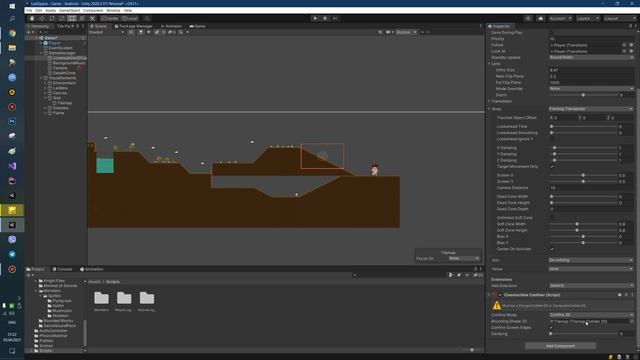Toggle Target Movement Only checkbox
640x360 pixels.
tap(552, 167)
